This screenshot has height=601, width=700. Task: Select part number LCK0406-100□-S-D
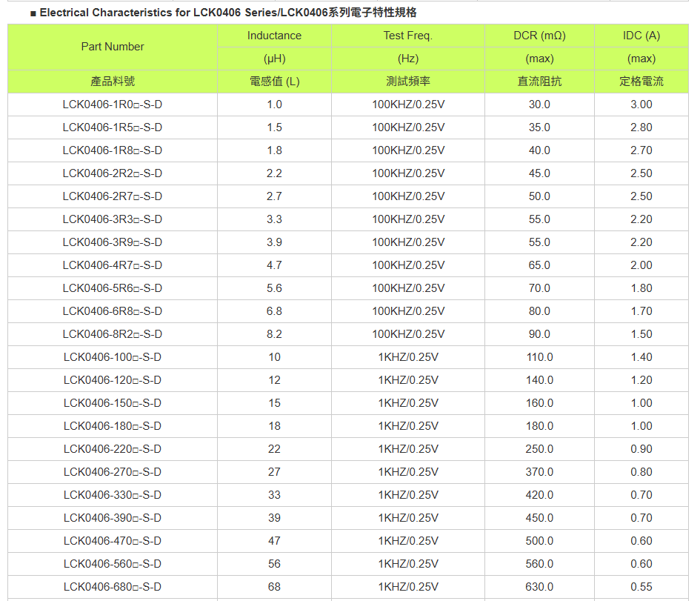click(x=113, y=357)
